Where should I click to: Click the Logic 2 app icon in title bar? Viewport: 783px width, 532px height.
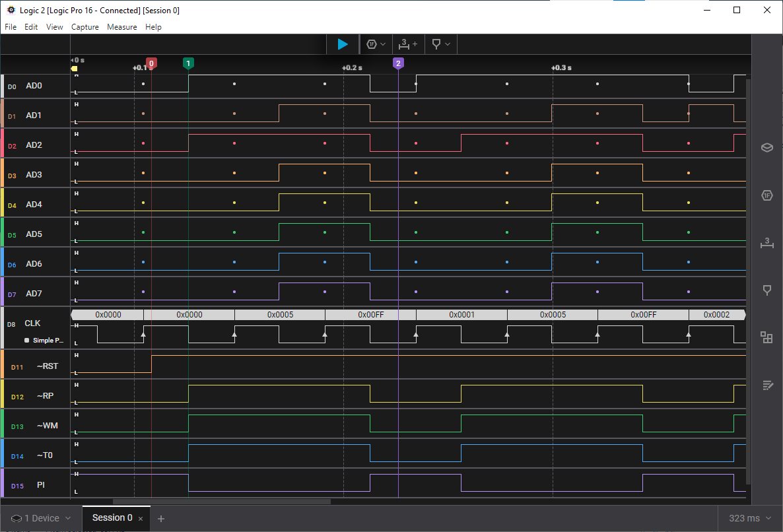11,10
